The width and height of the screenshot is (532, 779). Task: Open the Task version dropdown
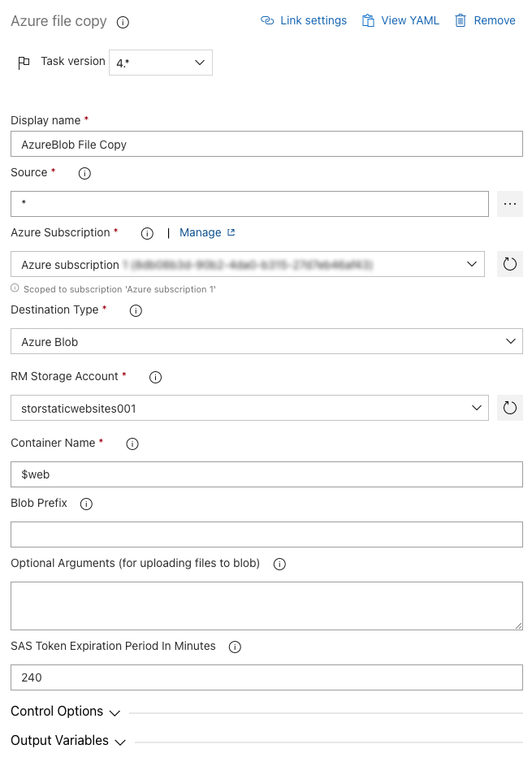click(161, 63)
